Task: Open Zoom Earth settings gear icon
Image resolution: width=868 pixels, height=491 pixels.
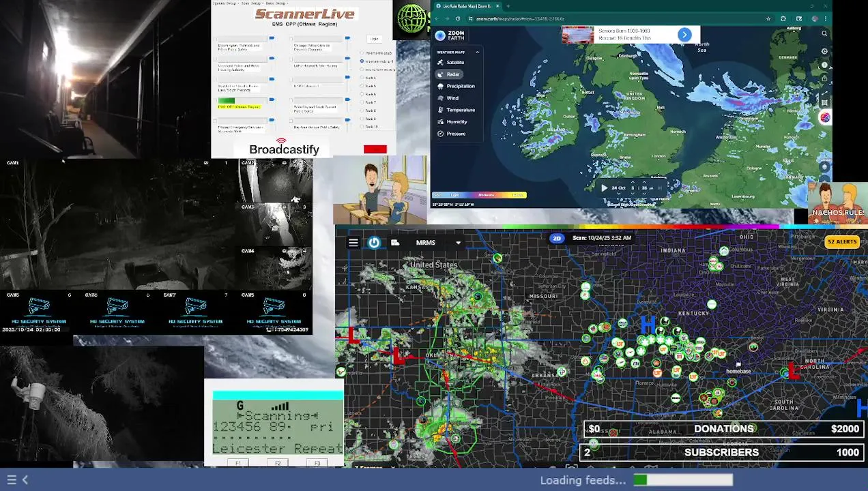Action: coord(824,51)
